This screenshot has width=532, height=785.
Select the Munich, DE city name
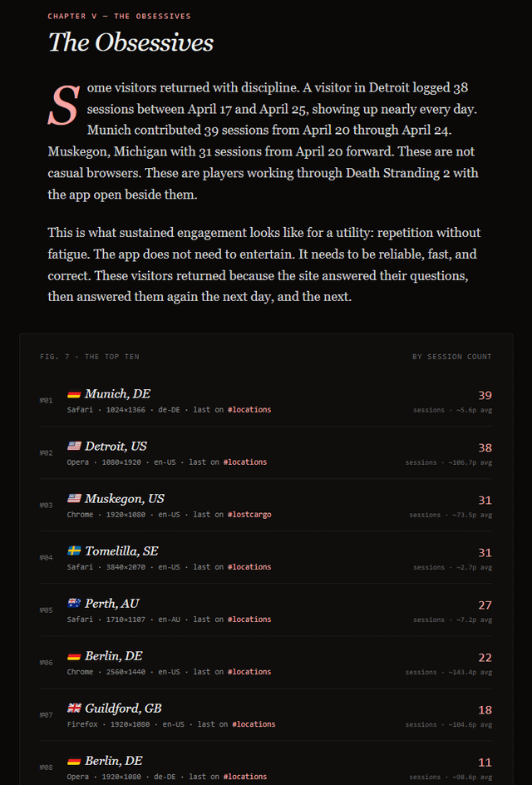click(117, 394)
